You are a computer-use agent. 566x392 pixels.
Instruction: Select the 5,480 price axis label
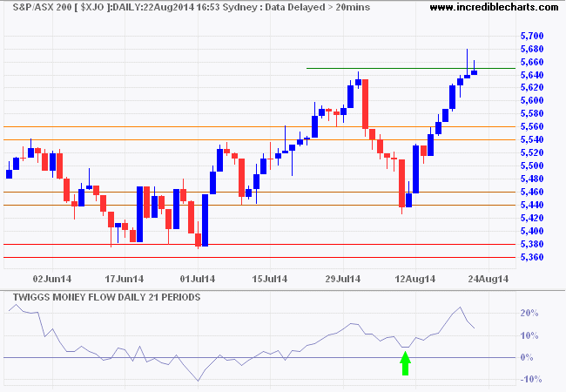point(532,179)
